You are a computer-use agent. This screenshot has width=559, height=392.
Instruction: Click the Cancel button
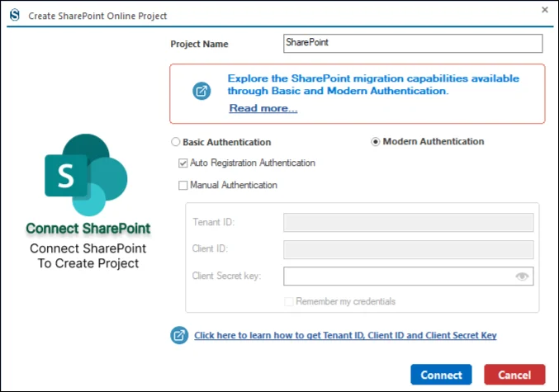(514, 375)
